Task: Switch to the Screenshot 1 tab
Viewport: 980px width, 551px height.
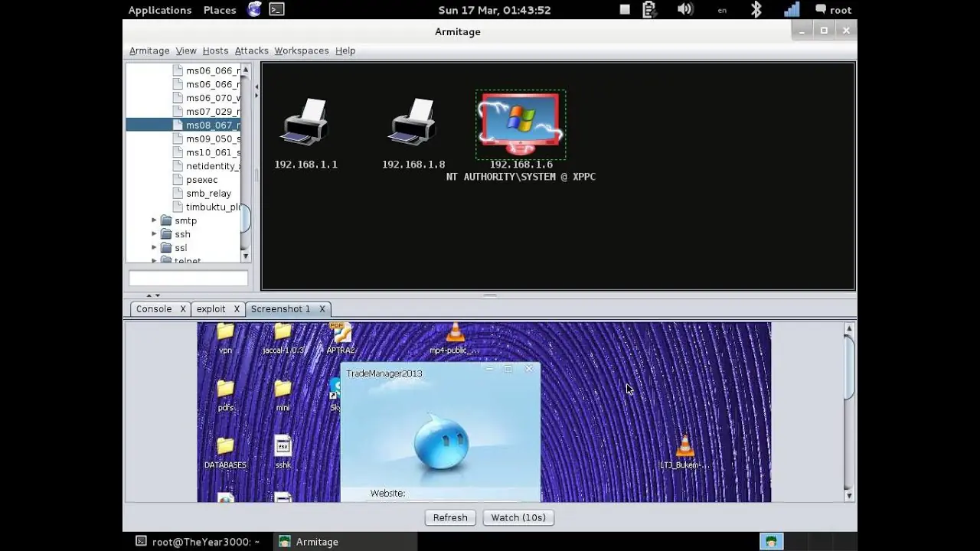Action: click(280, 309)
